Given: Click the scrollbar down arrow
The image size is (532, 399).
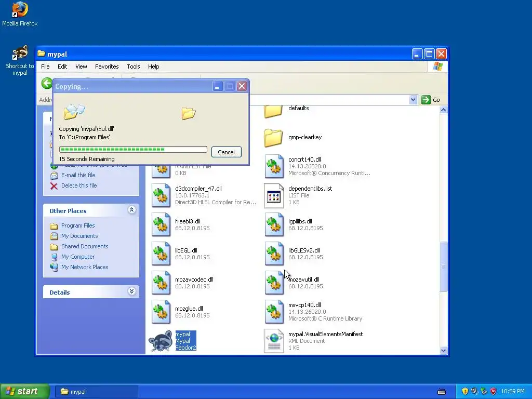Looking at the screenshot, I should click(x=444, y=351).
